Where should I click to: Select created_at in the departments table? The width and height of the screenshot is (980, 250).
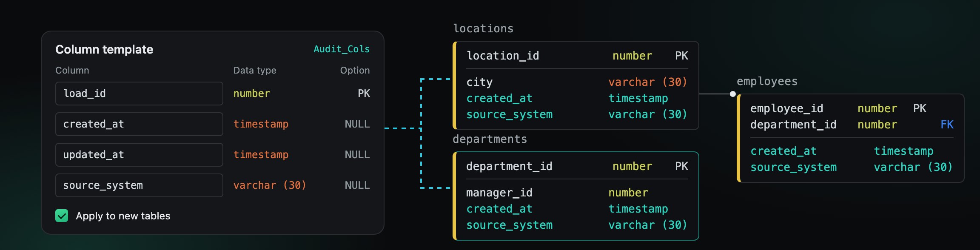click(x=499, y=209)
